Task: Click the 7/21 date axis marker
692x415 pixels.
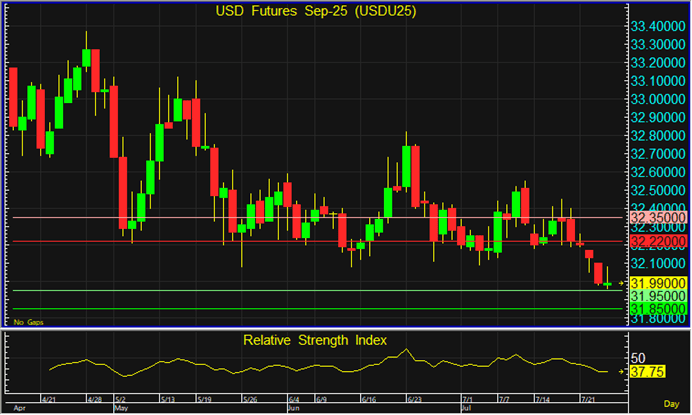Action: (x=588, y=398)
